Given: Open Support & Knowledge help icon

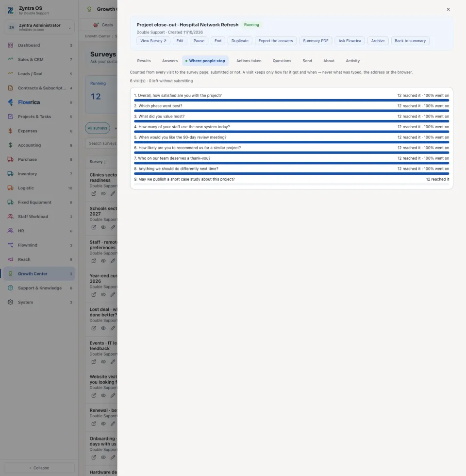Looking at the screenshot, I should [x=10, y=288].
